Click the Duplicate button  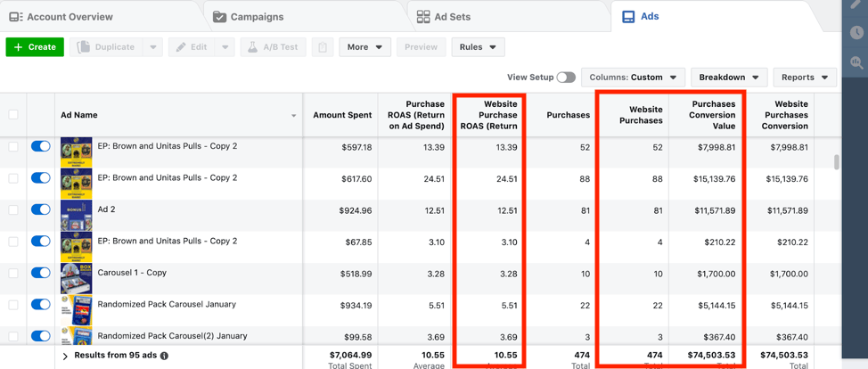coord(106,47)
